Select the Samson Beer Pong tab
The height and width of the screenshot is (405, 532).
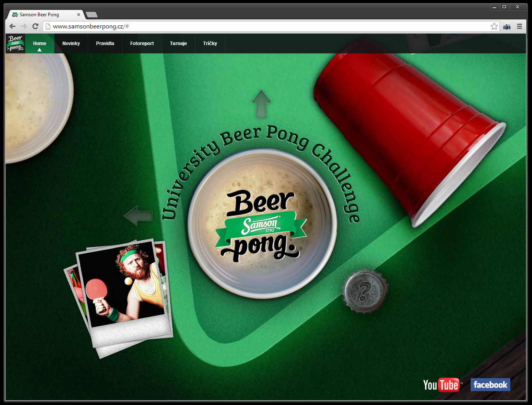(45, 15)
